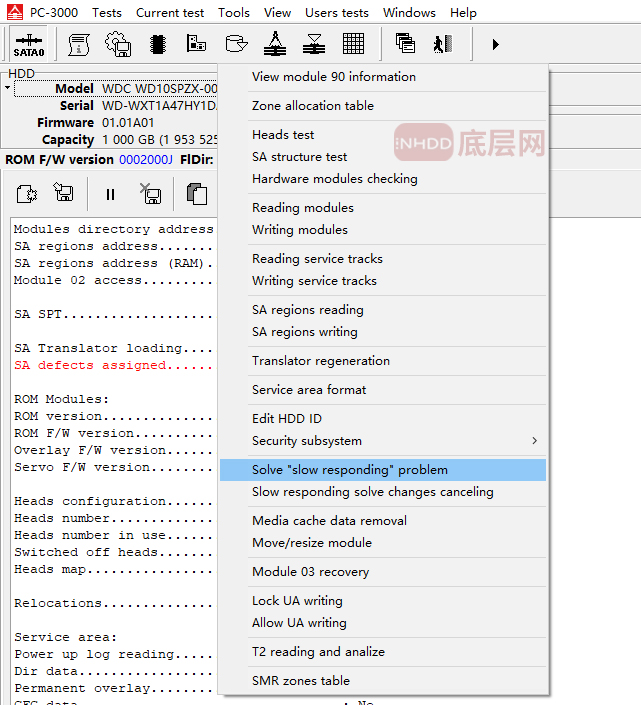641x705 pixels.
Task: Select Writing modules
Action: [383, 230]
